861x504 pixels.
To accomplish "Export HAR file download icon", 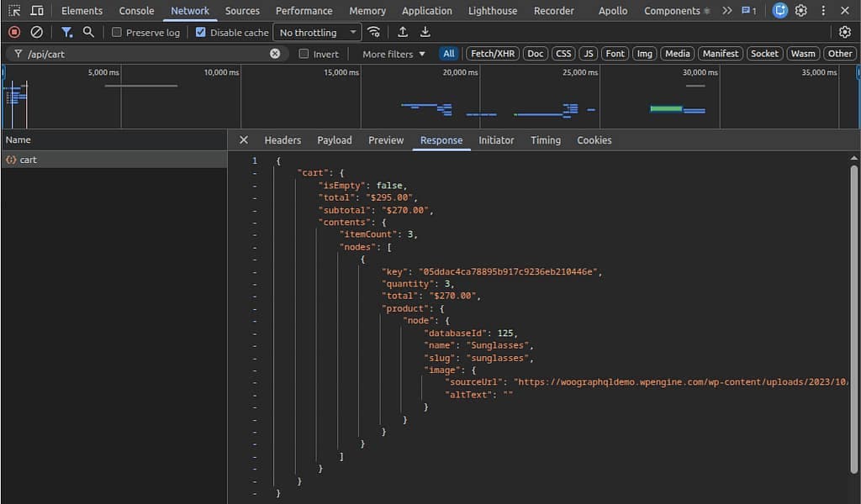I will (425, 33).
